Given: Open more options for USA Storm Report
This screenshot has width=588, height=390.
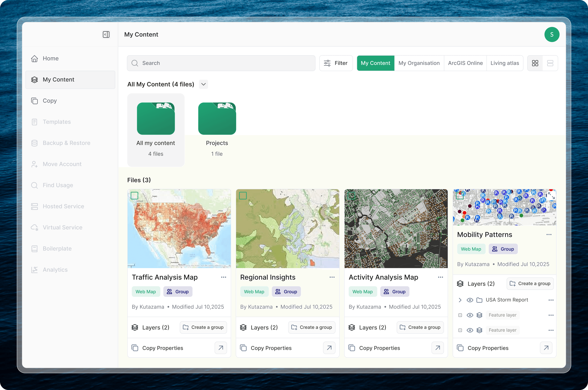Looking at the screenshot, I should pos(551,300).
